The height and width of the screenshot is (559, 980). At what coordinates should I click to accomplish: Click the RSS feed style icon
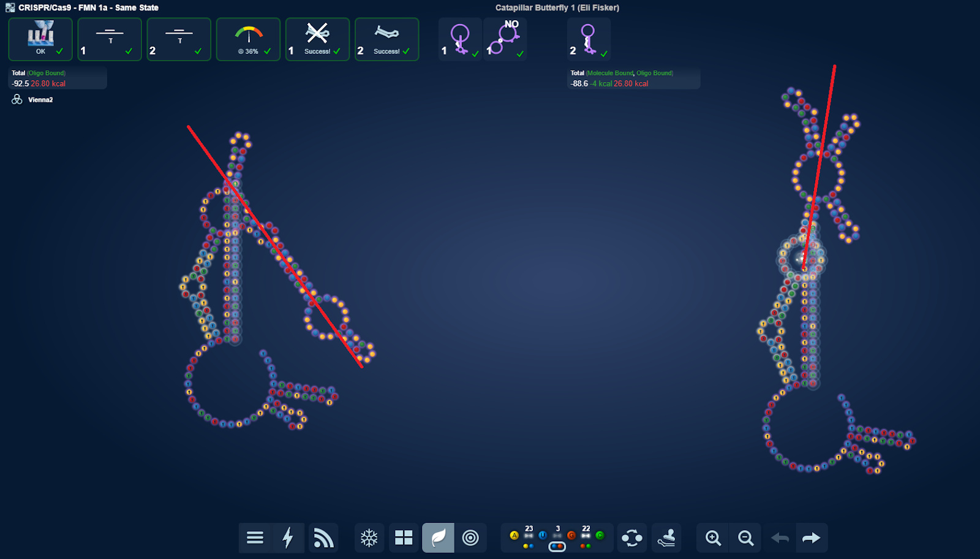point(323,538)
